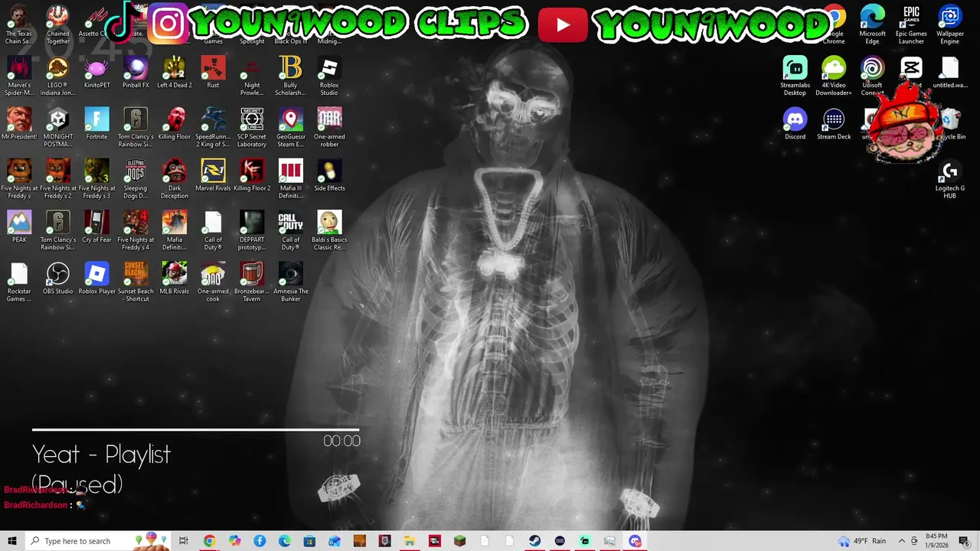Open One-armed robber desktop icon
Screen dimensions: 980x551
(x=329, y=128)
